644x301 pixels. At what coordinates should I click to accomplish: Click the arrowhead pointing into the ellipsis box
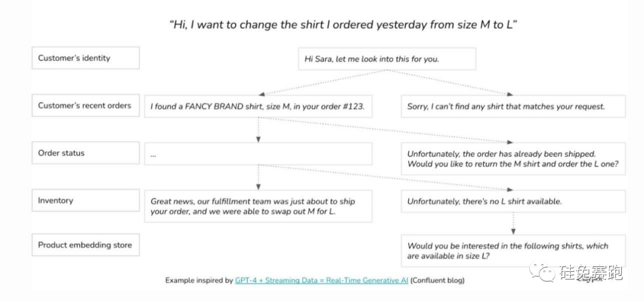pyautogui.click(x=258, y=139)
